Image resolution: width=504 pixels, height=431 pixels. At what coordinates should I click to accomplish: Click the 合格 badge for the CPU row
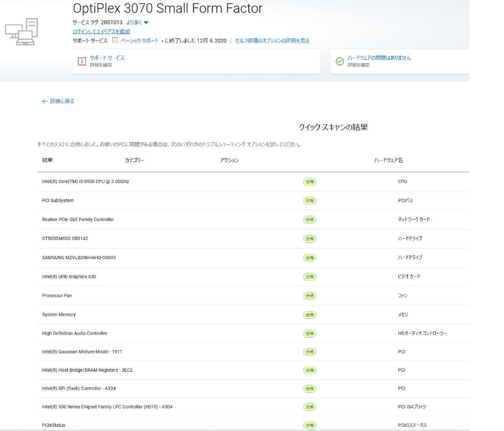click(x=309, y=182)
